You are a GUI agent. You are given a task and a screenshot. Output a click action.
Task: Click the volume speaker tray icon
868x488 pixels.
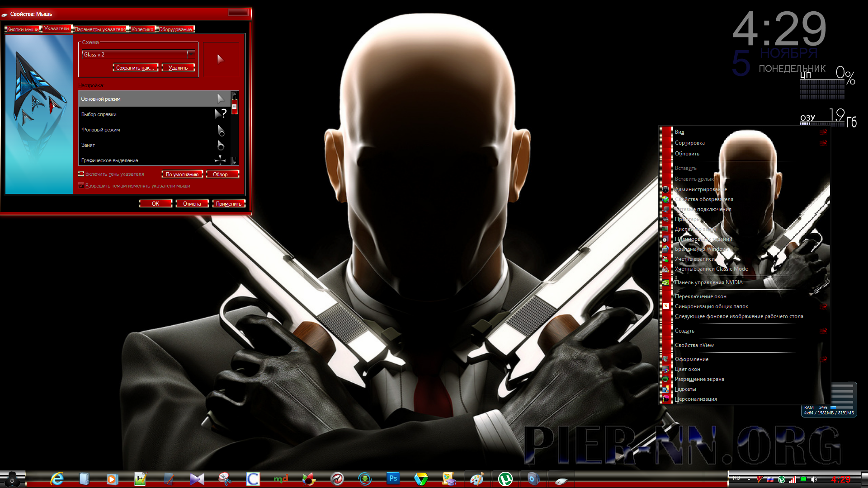point(814,479)
